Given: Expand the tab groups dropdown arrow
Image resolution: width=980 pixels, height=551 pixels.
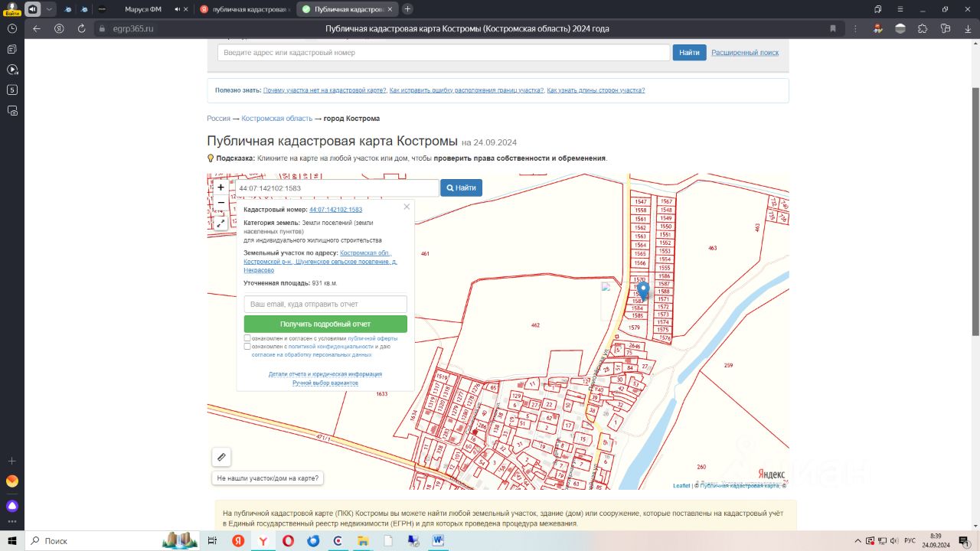Looking at the screenshot, I should (50, 9).
